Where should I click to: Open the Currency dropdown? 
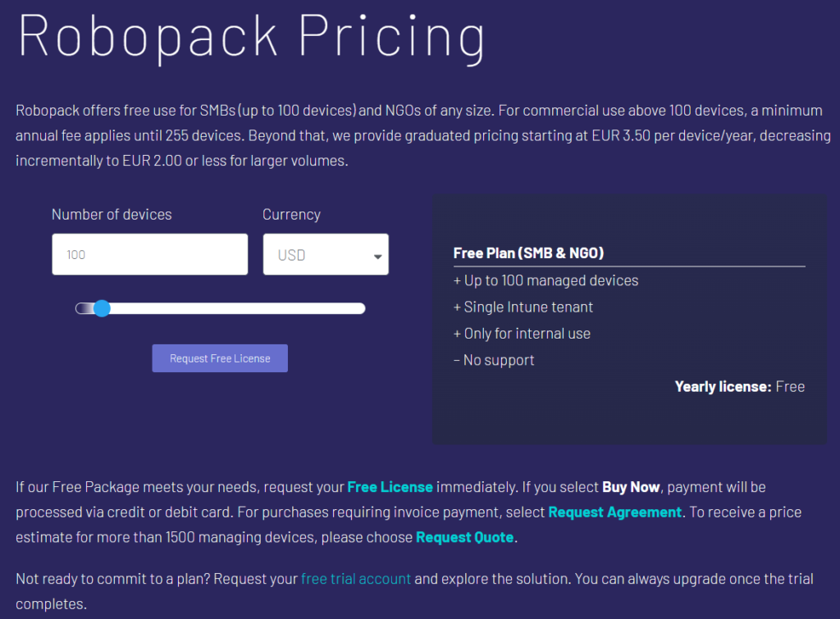(326, 254)
